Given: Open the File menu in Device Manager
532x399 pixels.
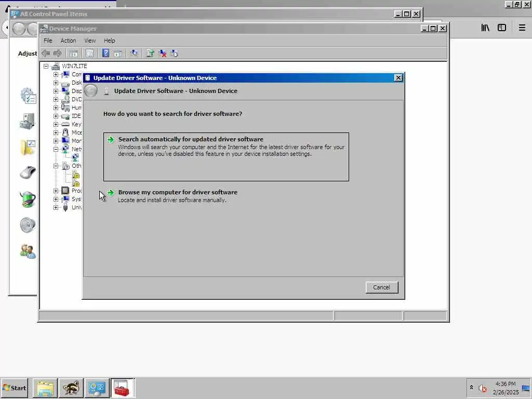Looking at the screenshot, I should point(48,41).
